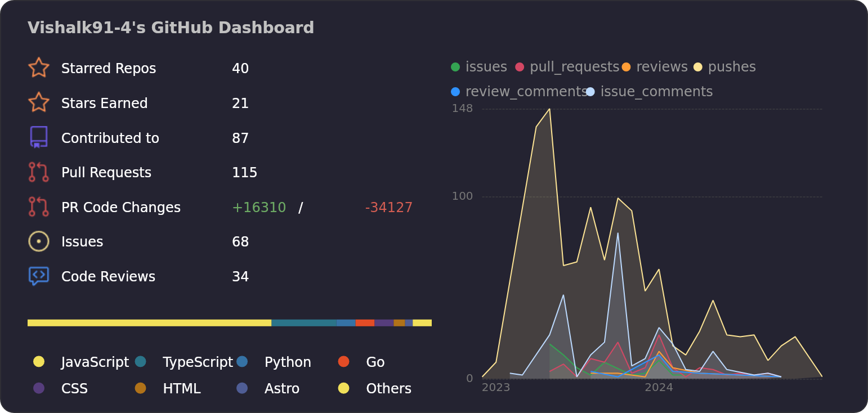Viewport: 868px width, 413px height.
Task: Click the PR Code Changes label
Action: click(121, 208)
